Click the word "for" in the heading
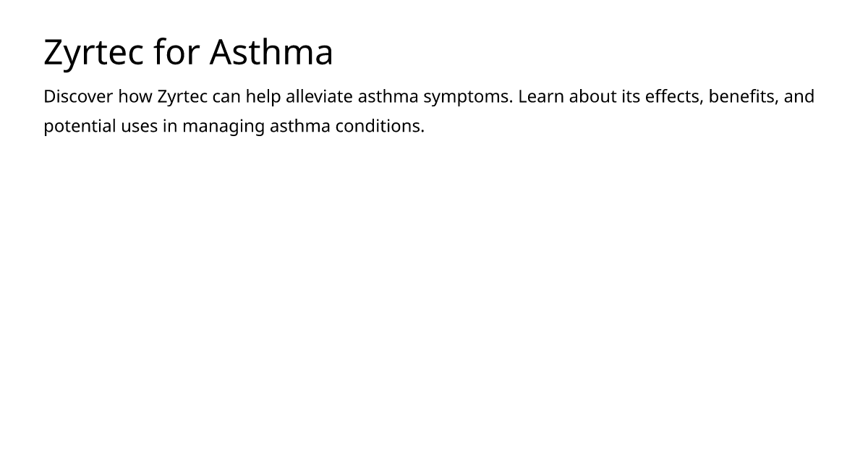 pyautogui.click(x=177, y=52)
